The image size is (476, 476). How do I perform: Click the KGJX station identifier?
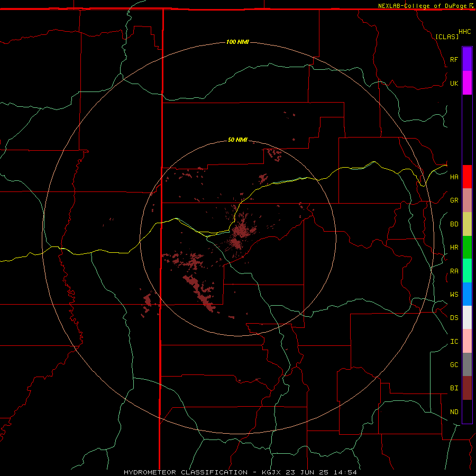click(x=271, y=472)
